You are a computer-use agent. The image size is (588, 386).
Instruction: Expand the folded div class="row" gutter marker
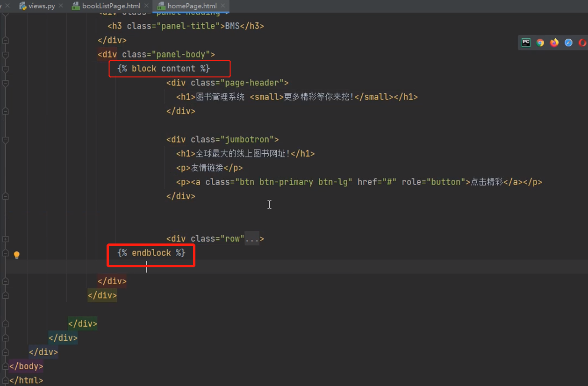click(6, 239)
